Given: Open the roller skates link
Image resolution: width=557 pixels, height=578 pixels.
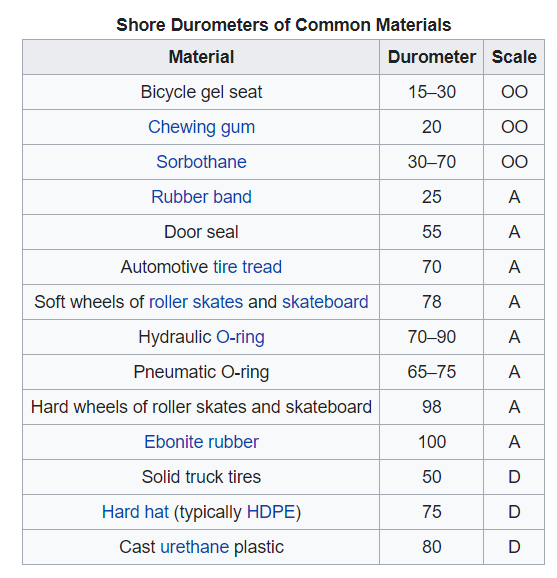Looking at the screenshot, I should tap(196, 302).
